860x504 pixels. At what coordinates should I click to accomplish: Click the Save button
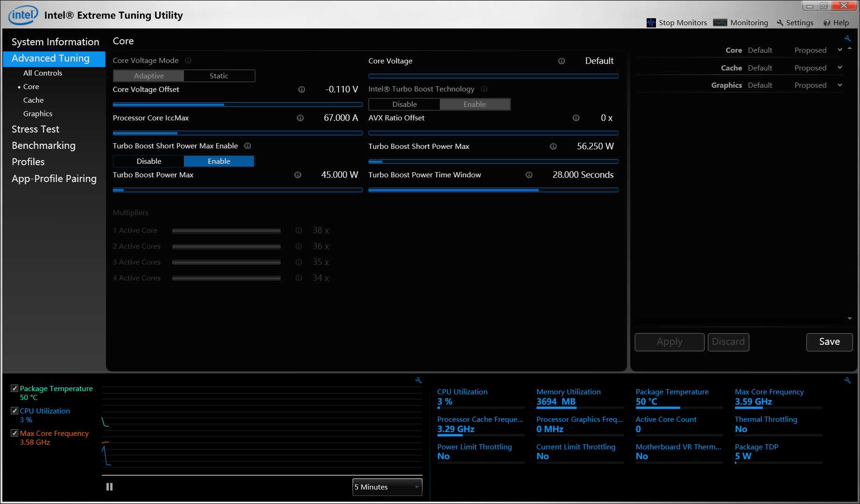829,342
